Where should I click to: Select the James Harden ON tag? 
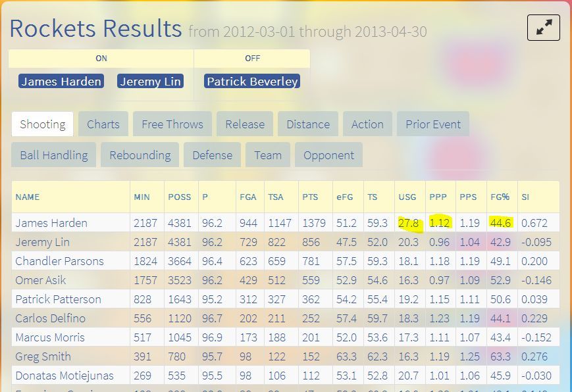point(61,81)
